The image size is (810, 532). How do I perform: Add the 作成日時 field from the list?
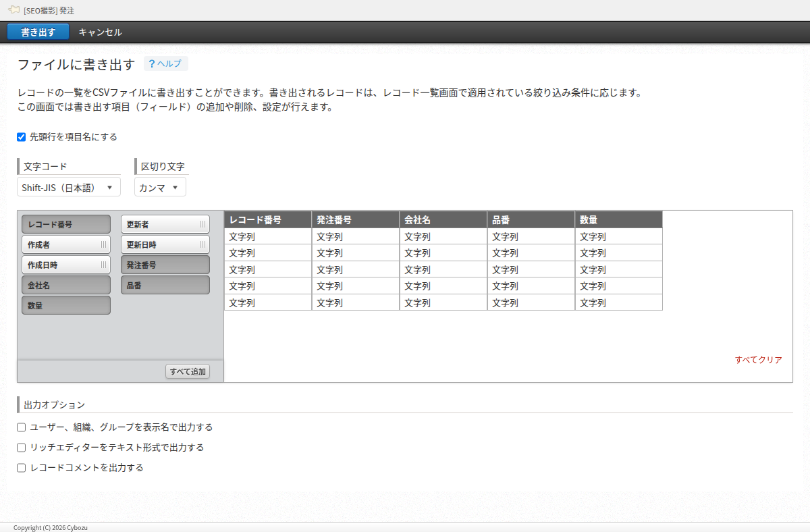pos(66,265)
